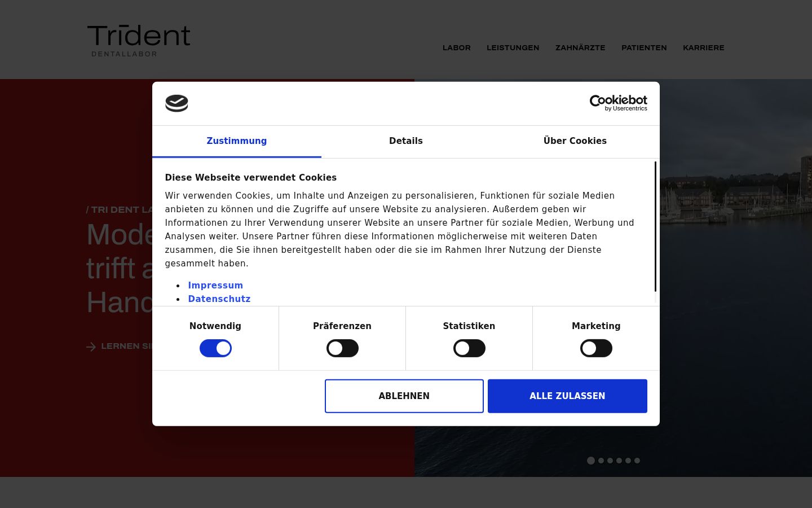Click the heading Diese Webseite verwendet Cookies

click(251, 177)
